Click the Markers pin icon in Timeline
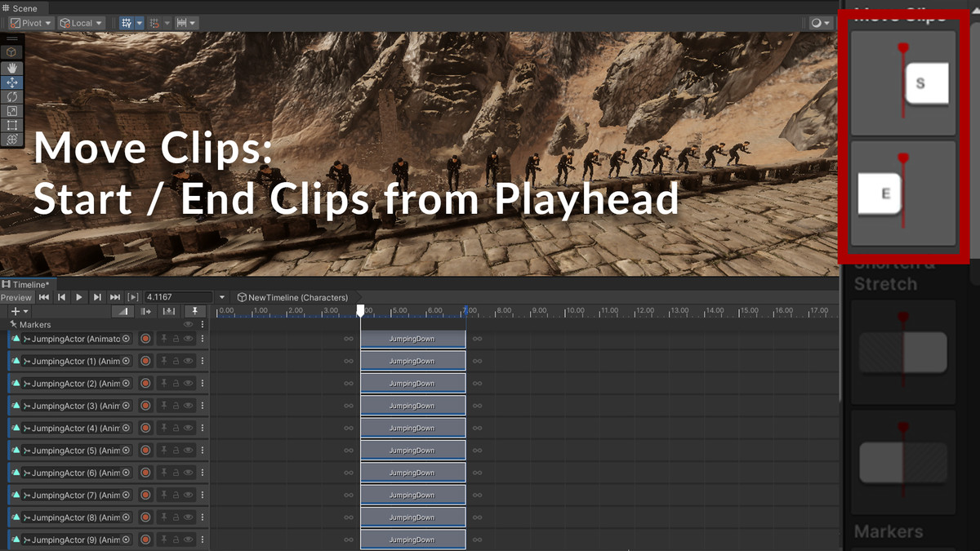This screenshot has width=980, height=551. tap(195, 311)
